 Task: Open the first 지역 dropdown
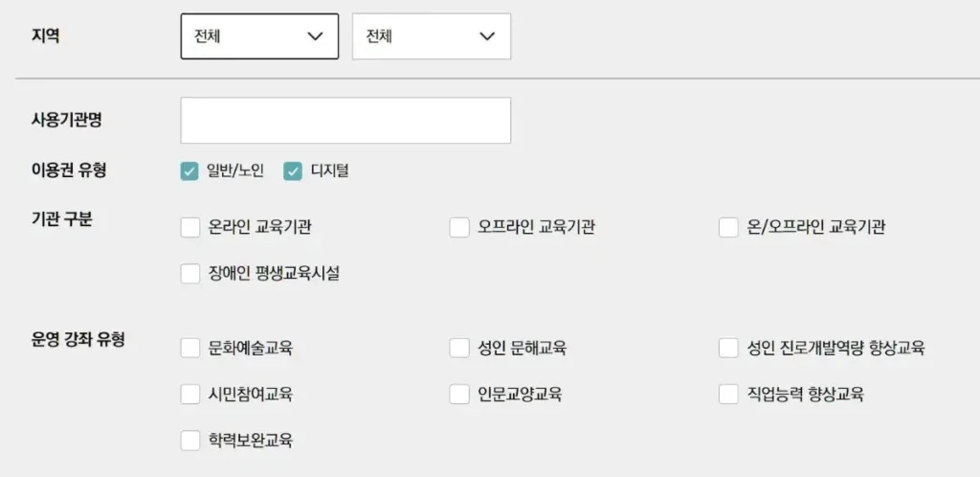258,36
